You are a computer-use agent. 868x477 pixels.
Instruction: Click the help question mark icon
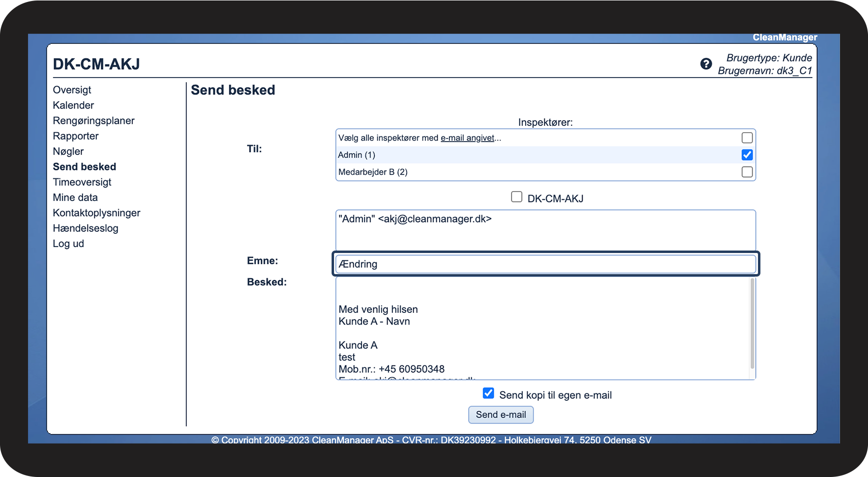pyautogui.click(x=706, y=64)
